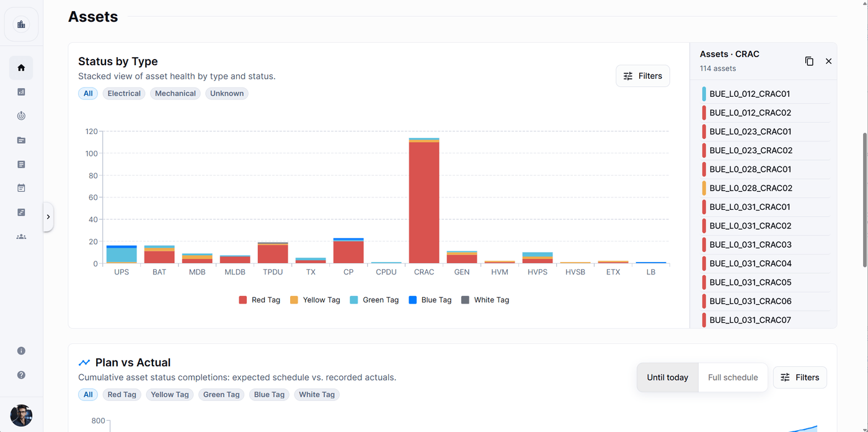Select the Until today view

point(668,377)
